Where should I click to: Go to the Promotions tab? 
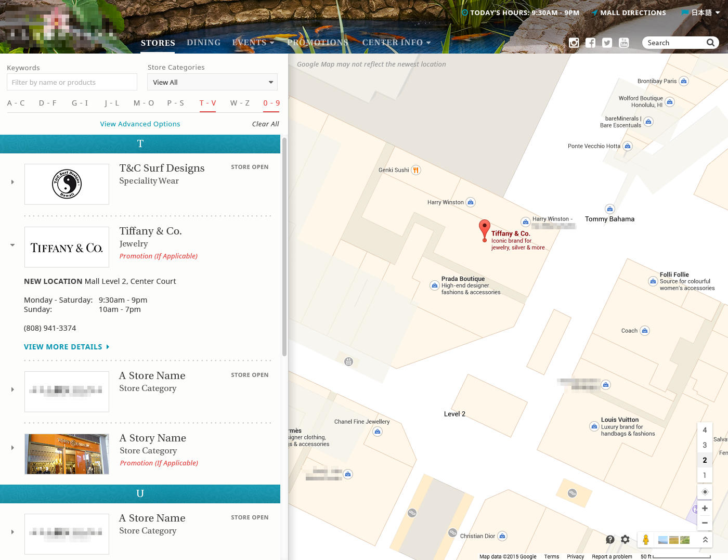coord(318,43)
